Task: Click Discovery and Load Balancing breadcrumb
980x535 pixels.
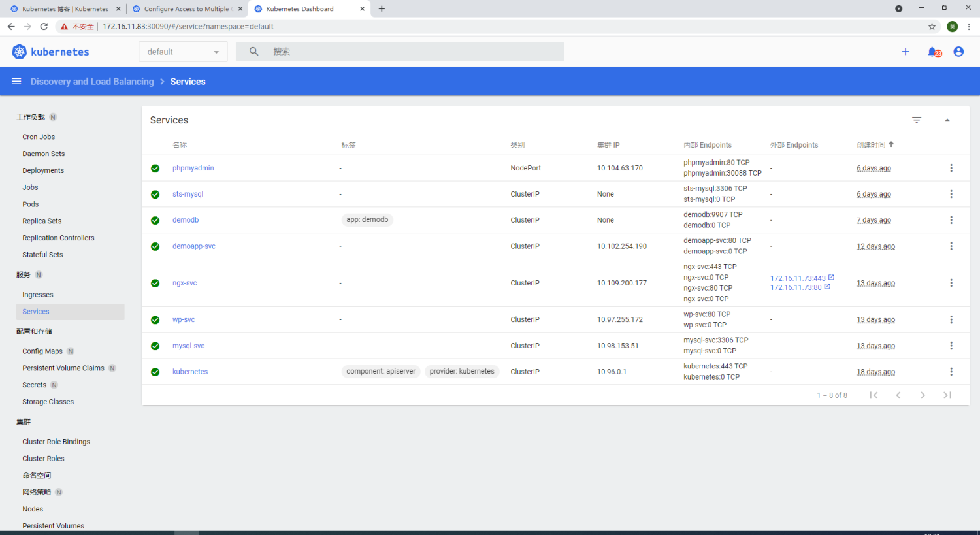Action: click(92, 82)
